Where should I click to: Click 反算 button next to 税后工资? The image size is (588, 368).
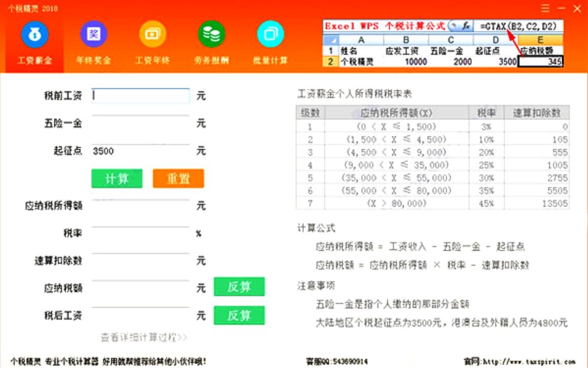pyautogui.click(x=239, y=315)
